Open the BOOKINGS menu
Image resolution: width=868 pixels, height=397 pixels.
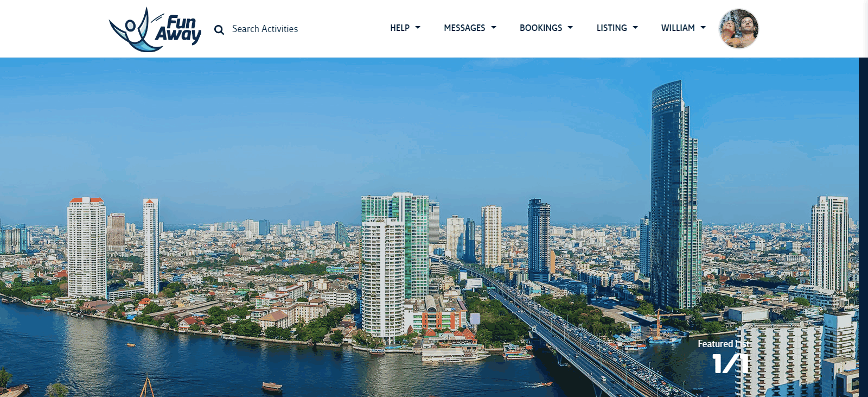541,28
